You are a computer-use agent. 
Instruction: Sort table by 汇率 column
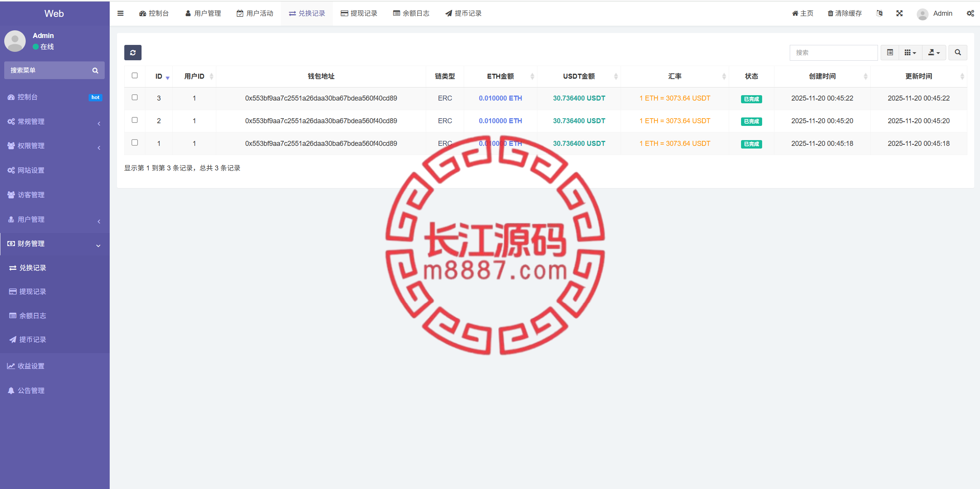point(675,76)
